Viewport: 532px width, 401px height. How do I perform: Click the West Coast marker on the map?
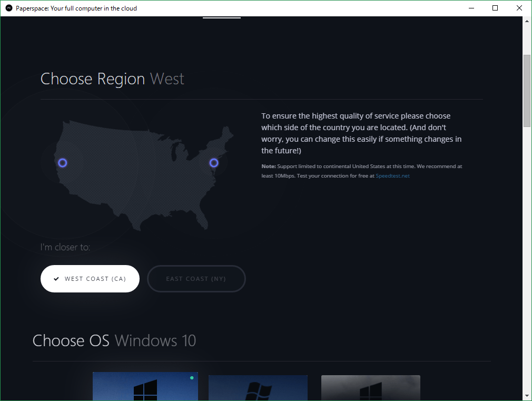pyautogui.click(x=63, y=163)
